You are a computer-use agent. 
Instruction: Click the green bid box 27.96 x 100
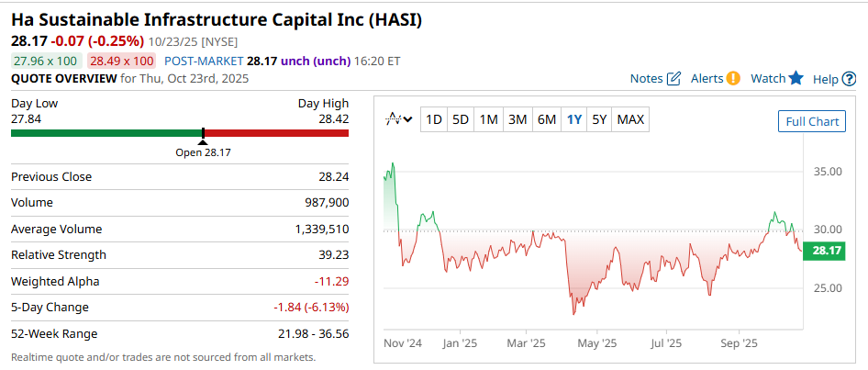click(x=46, y=61)
